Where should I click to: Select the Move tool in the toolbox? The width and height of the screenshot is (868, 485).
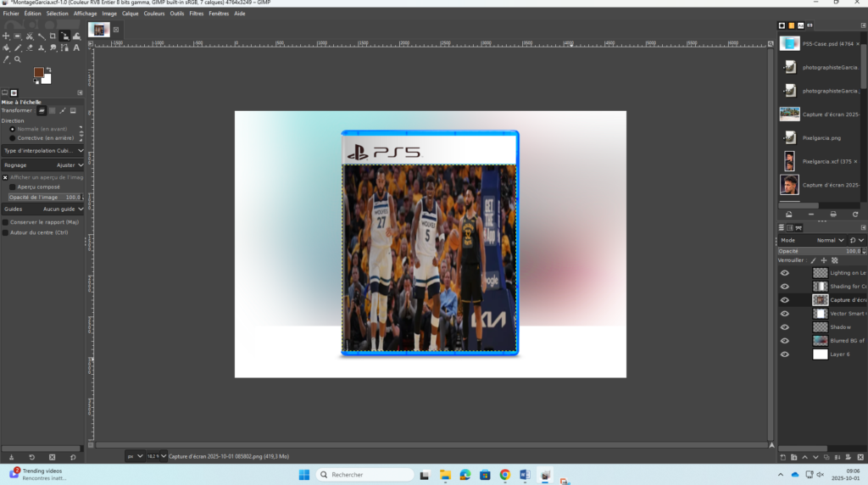7,36
